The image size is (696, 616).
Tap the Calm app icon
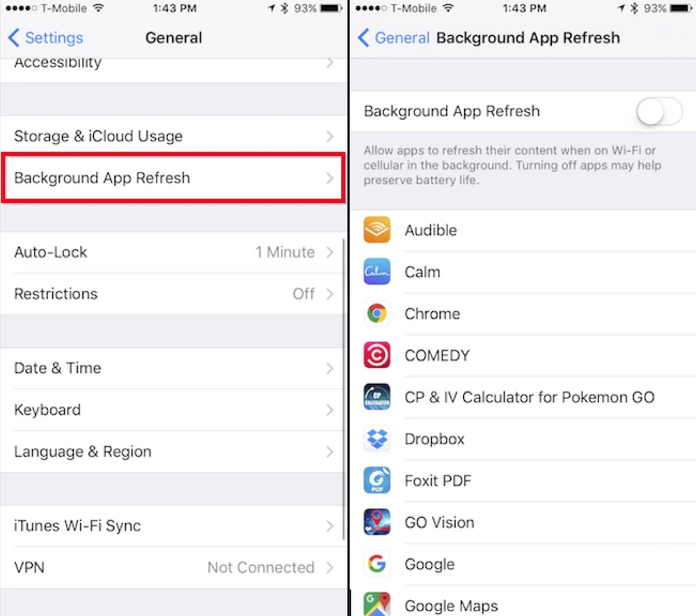point(377,271)
